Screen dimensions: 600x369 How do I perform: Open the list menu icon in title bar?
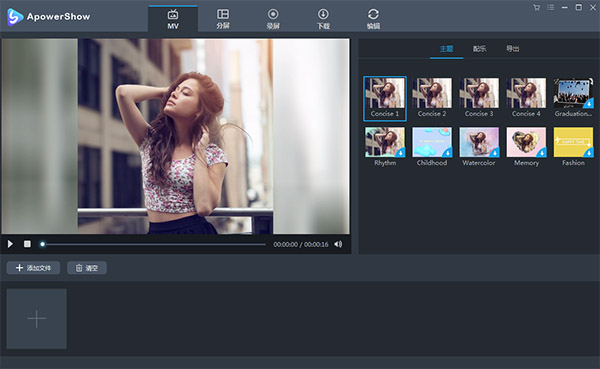[x=551, y=8]
